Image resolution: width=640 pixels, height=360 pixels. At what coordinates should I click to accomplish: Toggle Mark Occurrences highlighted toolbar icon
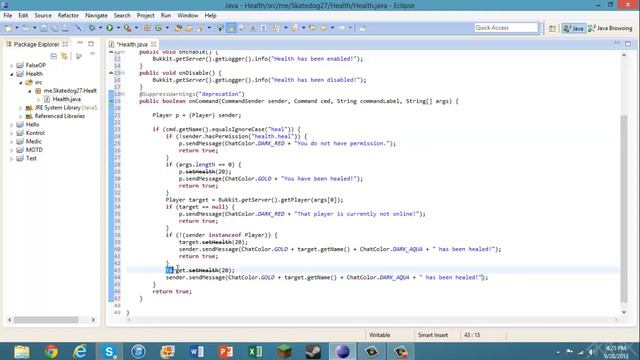(232, 28)
